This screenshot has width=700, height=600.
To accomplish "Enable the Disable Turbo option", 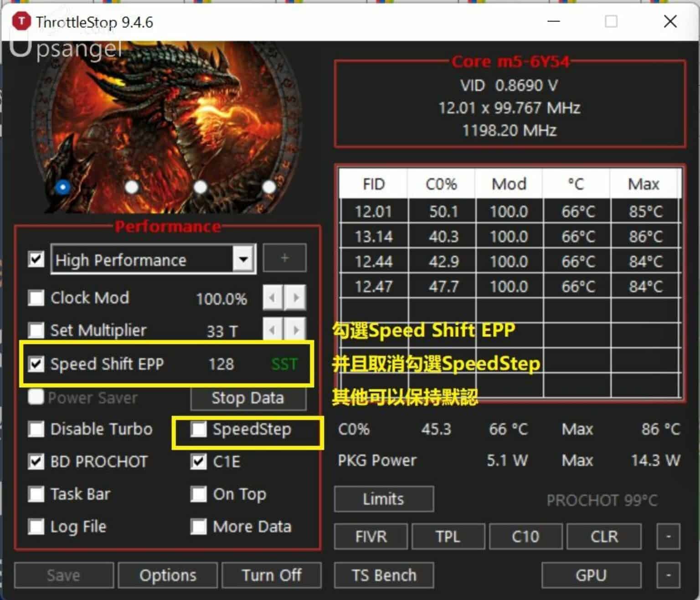I will tap(36, 429).
